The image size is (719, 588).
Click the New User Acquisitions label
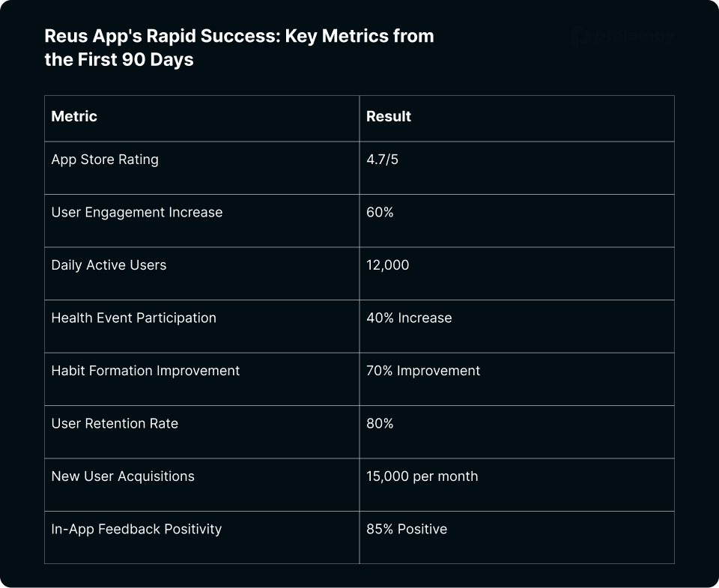pyautogui.click(x=123, y=476)
